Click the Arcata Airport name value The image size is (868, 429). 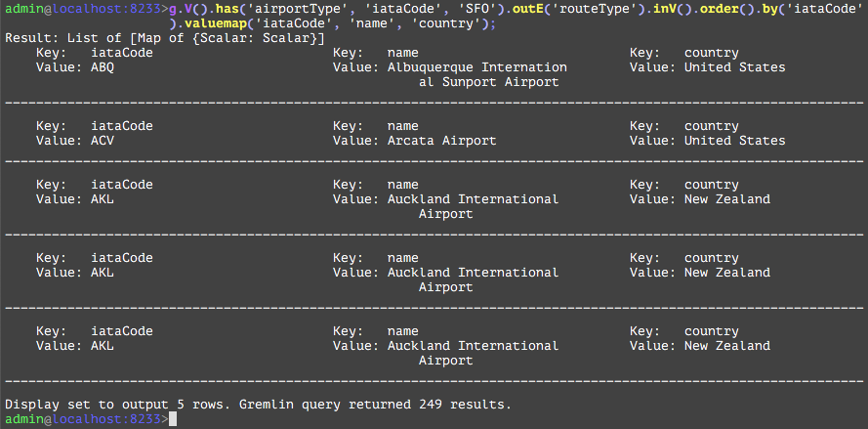point(441,141)
